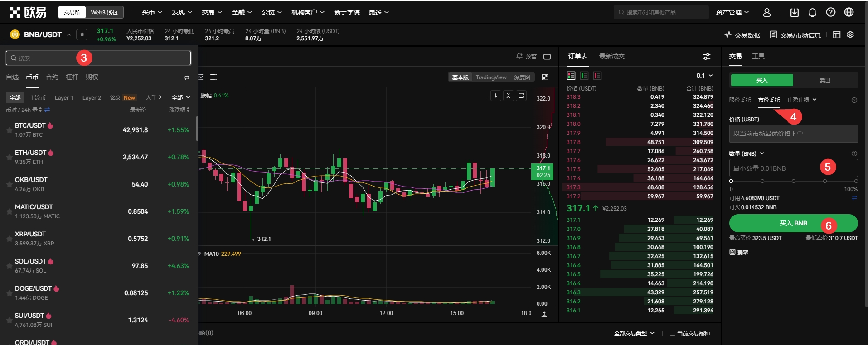868x345 pixels.
Task: Click the notification bell icon
Action: [812, 12]
